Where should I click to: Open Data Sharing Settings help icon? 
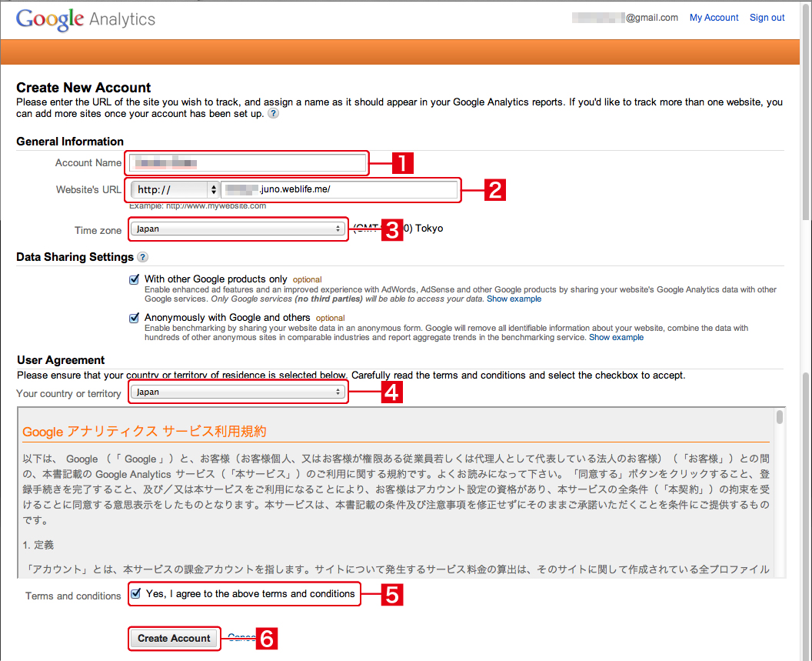click(x=142, y=257)
